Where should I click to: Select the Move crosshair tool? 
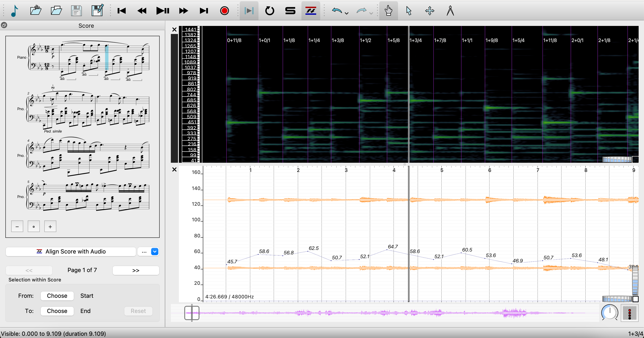pyautogui.click(x=430, y=11)
